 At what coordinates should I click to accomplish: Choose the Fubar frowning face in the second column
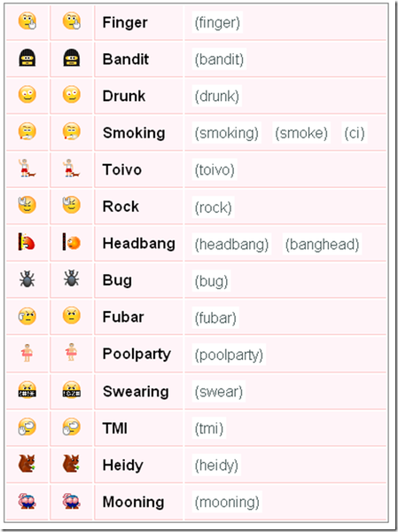point(72,316)
